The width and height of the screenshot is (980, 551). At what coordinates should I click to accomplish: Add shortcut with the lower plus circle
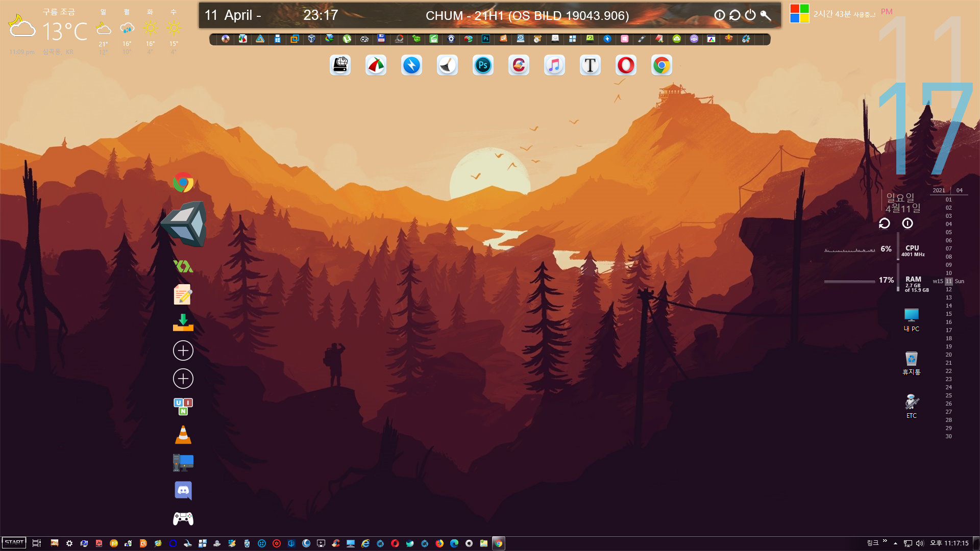point(183,379)
